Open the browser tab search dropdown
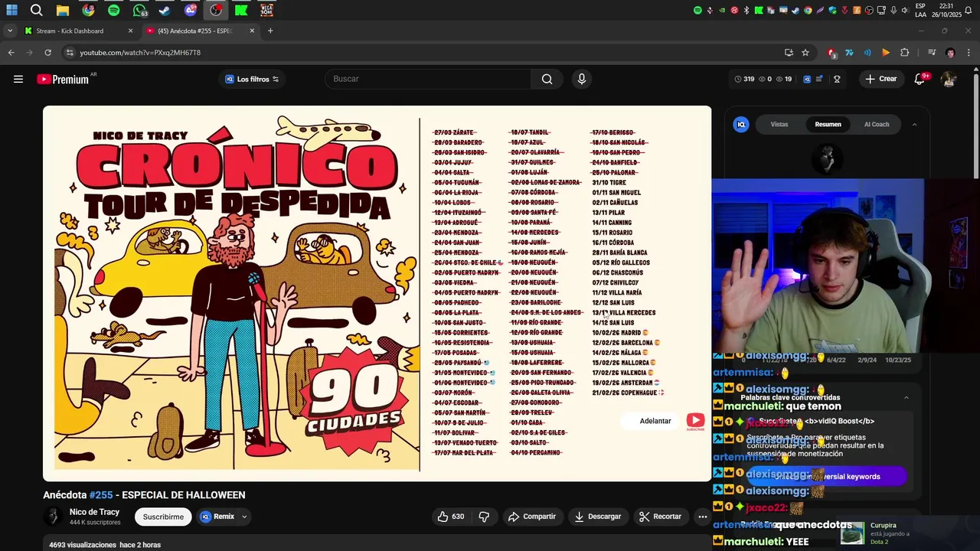980x551 pixels. pos(10,31)
